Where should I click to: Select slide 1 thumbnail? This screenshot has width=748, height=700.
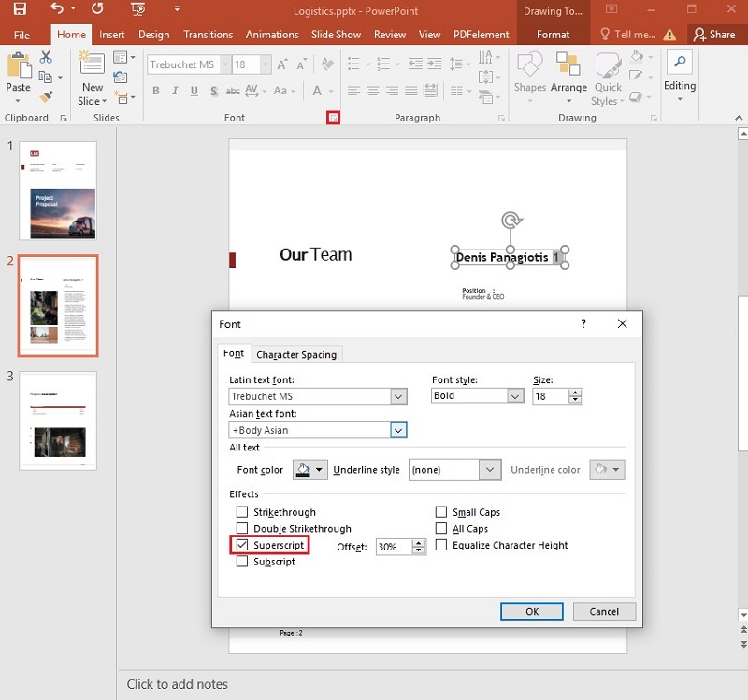[58, 191]
